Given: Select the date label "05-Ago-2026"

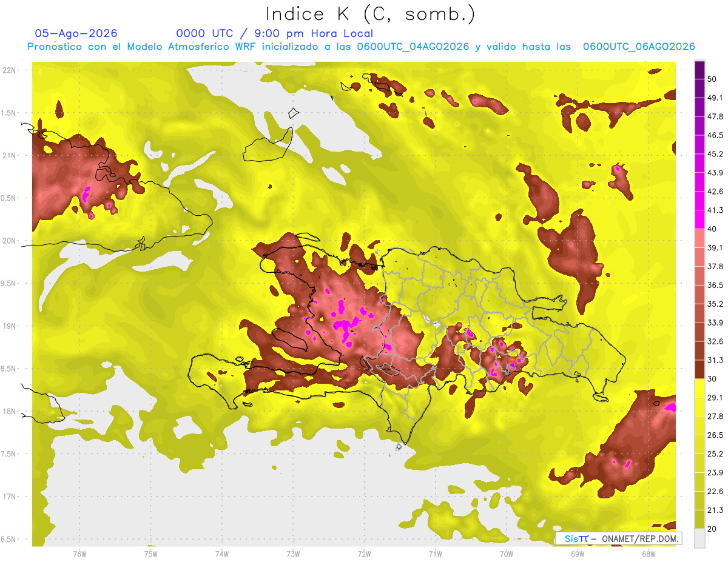Looking at the screenshot, I should click(x=76, y=33).
